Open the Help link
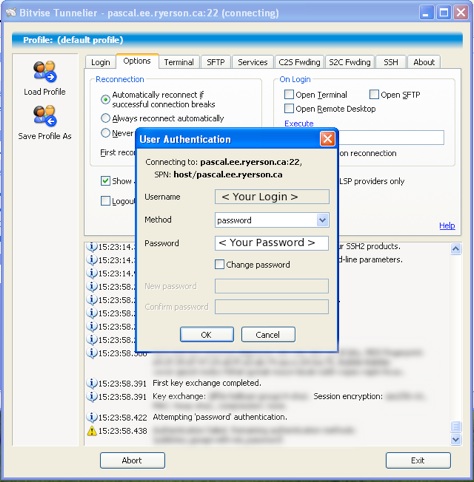This screenshot has width=474, height=482. point(447,226)
